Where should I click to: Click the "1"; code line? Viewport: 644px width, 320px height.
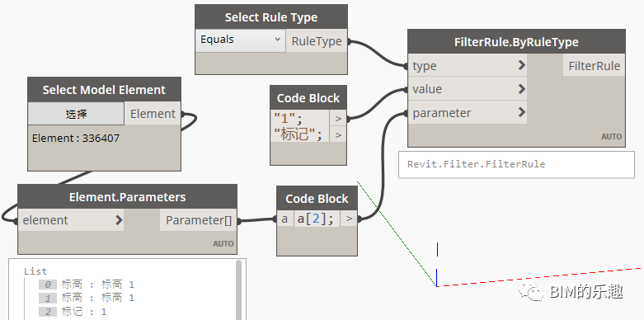tap(288, 119)
